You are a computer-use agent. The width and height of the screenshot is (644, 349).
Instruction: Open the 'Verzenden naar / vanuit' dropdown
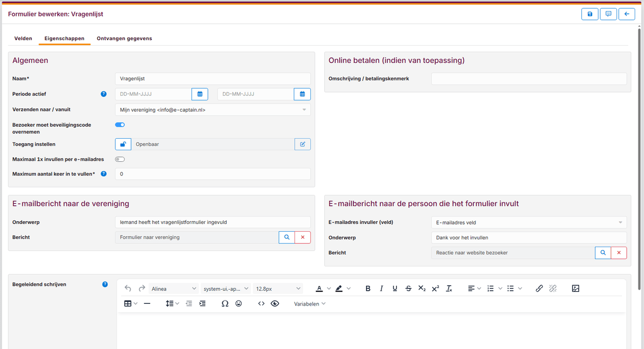(212, 110)
